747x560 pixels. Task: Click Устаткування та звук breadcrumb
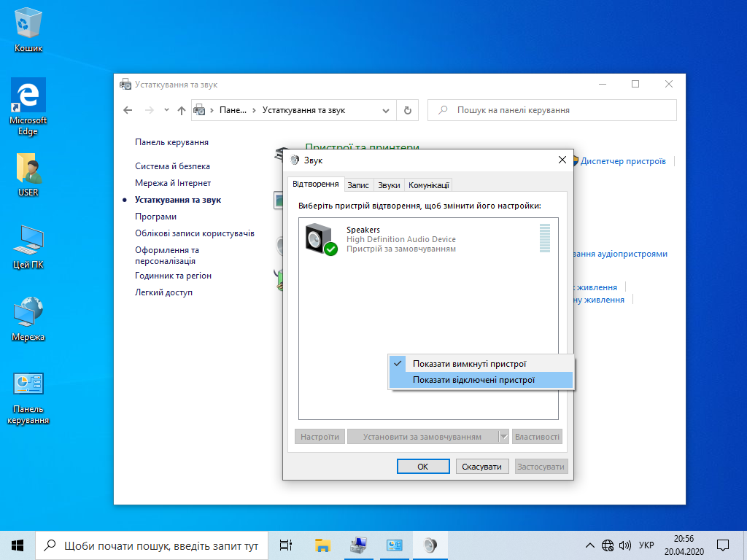[304, 111]
